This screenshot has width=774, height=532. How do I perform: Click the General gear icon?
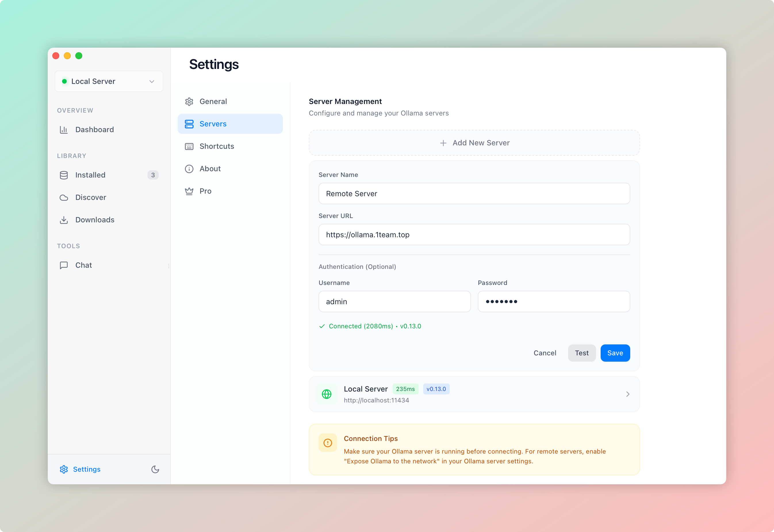coord(189,101)
